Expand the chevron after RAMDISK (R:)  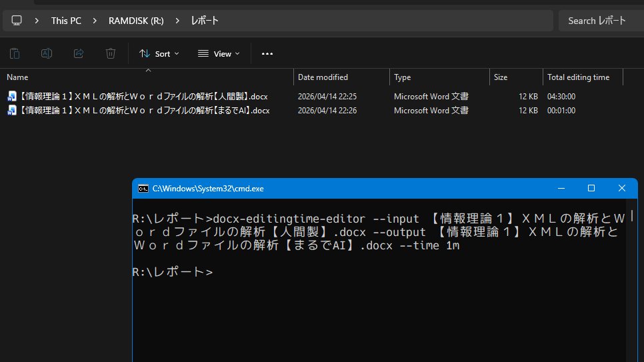click(x=177, y=21)
